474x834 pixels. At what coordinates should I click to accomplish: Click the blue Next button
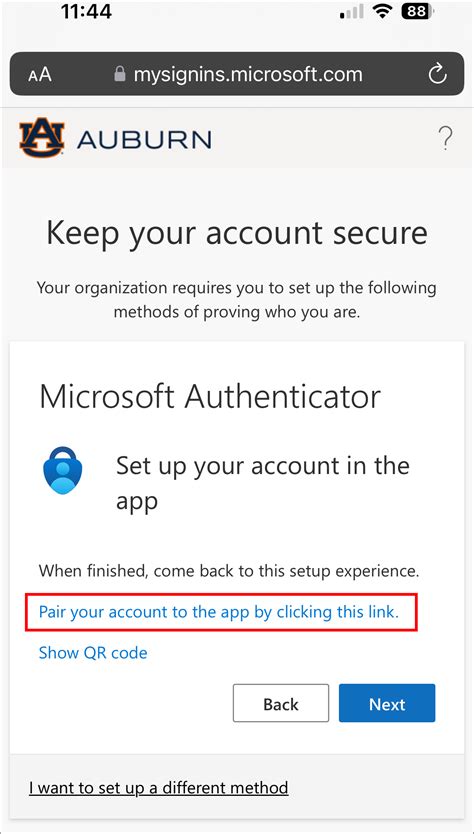coord(387,703)
